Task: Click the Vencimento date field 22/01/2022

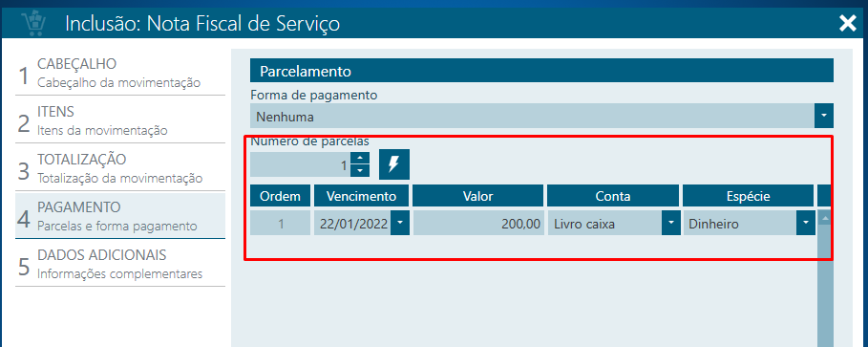Action: [352, 224]
